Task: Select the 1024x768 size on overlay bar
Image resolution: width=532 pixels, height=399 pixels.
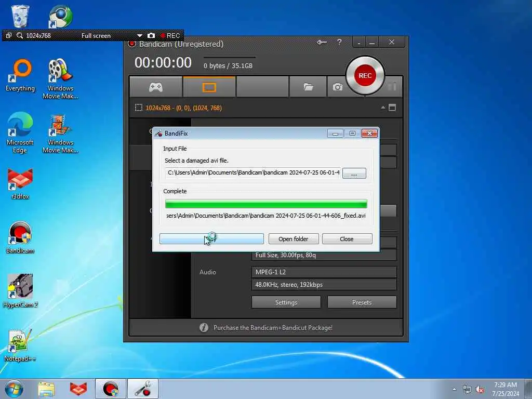Action: (38, 36)
